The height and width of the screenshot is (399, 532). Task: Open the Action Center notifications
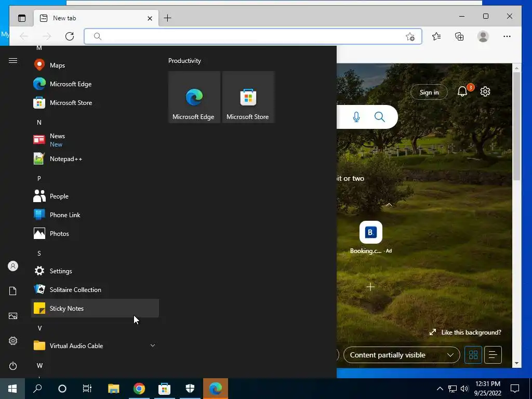point(515,389)
